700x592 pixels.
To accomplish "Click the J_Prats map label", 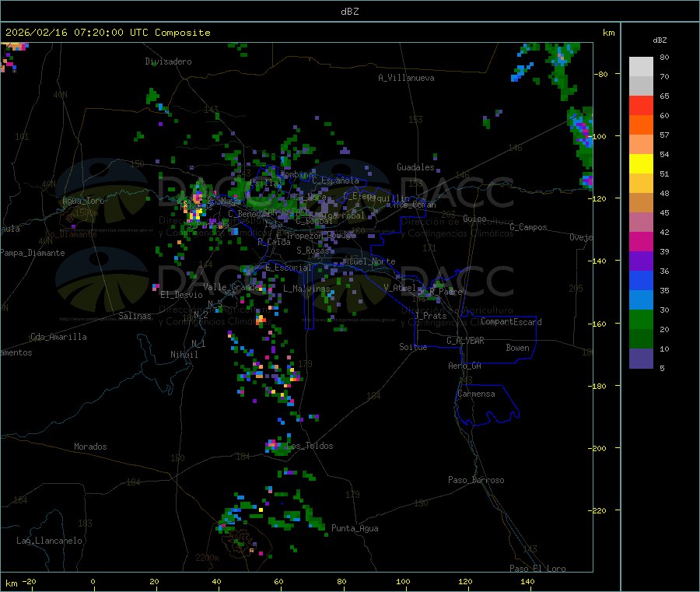I will 430,315.
